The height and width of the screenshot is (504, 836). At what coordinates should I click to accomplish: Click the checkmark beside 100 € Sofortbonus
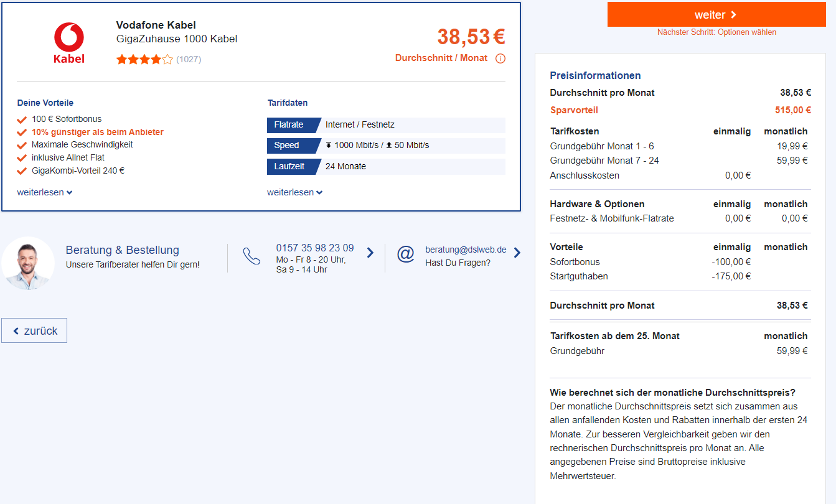pyautogui.click(x=22, y=119)
